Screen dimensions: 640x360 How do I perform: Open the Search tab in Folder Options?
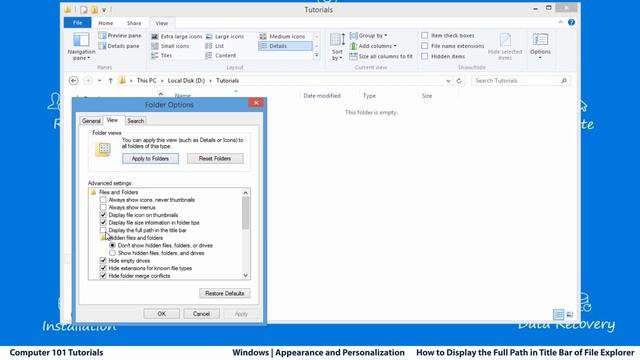(136, 121)
